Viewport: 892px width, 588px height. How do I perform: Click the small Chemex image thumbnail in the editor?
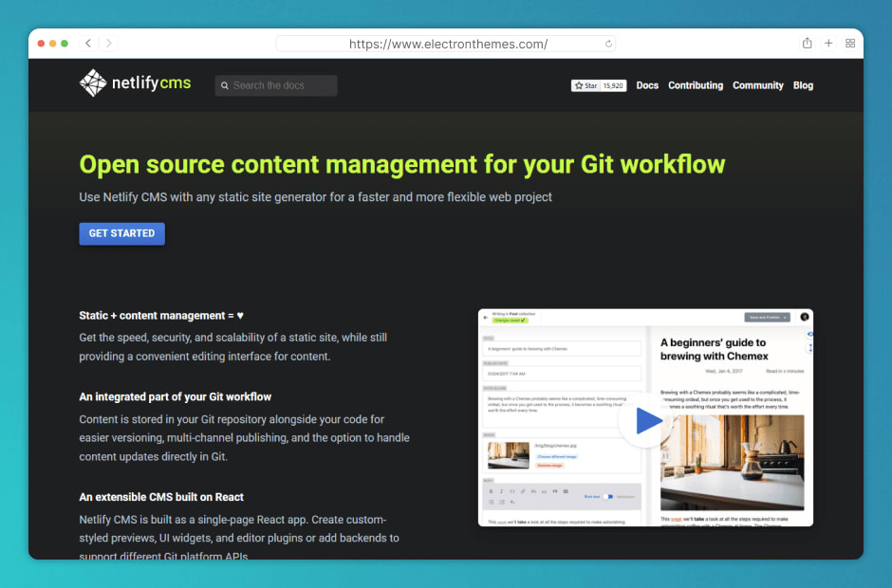point(509,455)
